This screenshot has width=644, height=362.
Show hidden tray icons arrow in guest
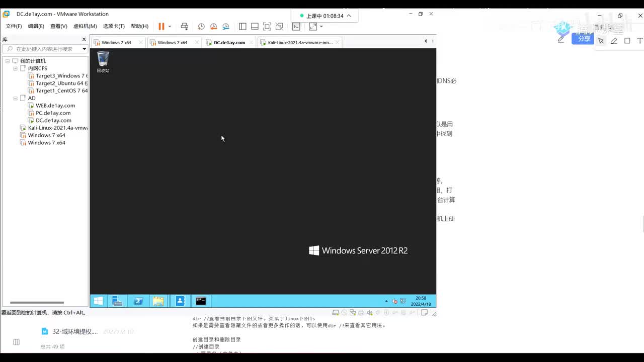click(x=386, y=301)
